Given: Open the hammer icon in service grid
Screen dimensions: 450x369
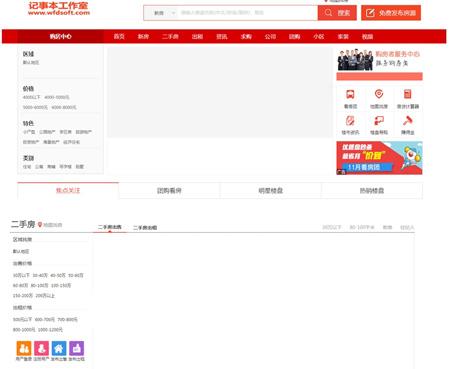Looking at the screenshot, I should [407, 120].
